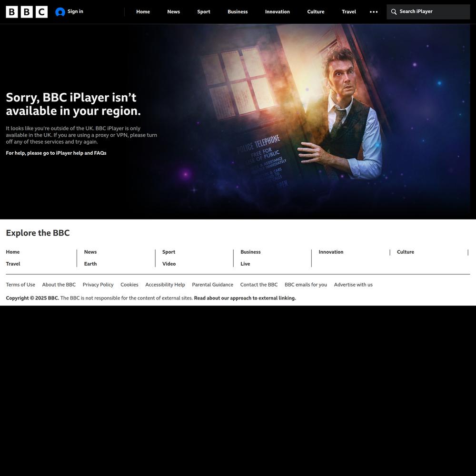The height and width of the screenshot is (476, 476).
Task: Open the iPlayer help and FAQs link
Action: tap(56, 153)
